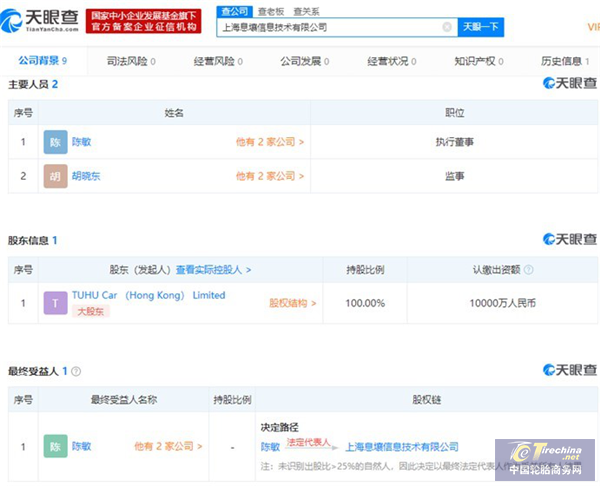
Task: Clear the search box with the x icon
Action: (447, 27)
